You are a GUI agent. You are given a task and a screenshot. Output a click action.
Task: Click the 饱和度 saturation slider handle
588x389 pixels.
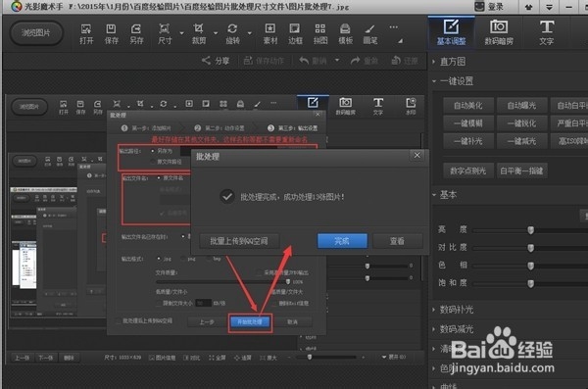click(x=530, y=283)
